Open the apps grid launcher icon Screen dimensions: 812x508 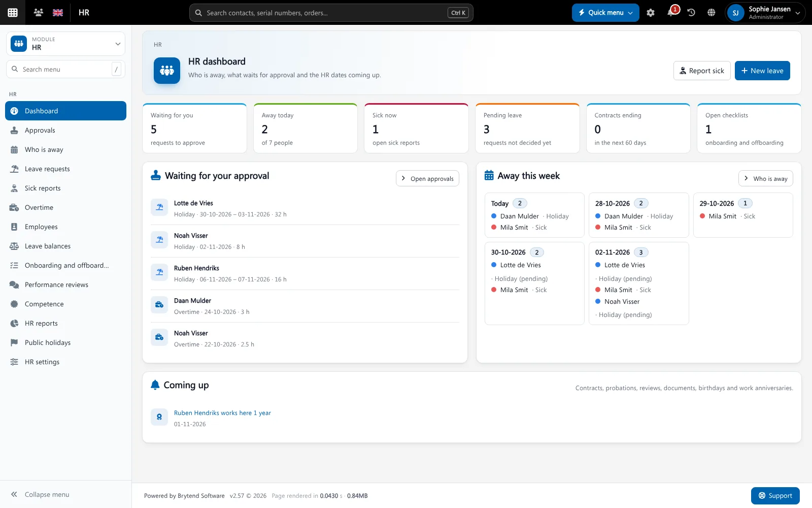13,13
